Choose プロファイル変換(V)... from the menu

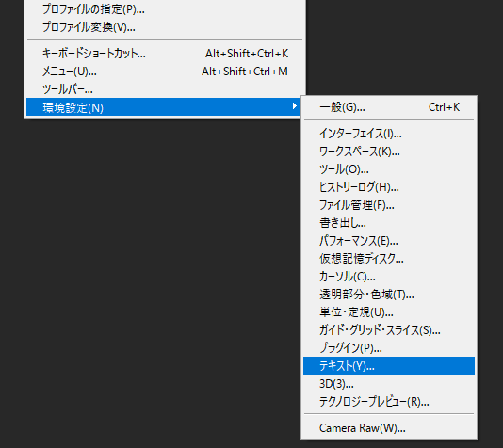[x=165, y=27]
